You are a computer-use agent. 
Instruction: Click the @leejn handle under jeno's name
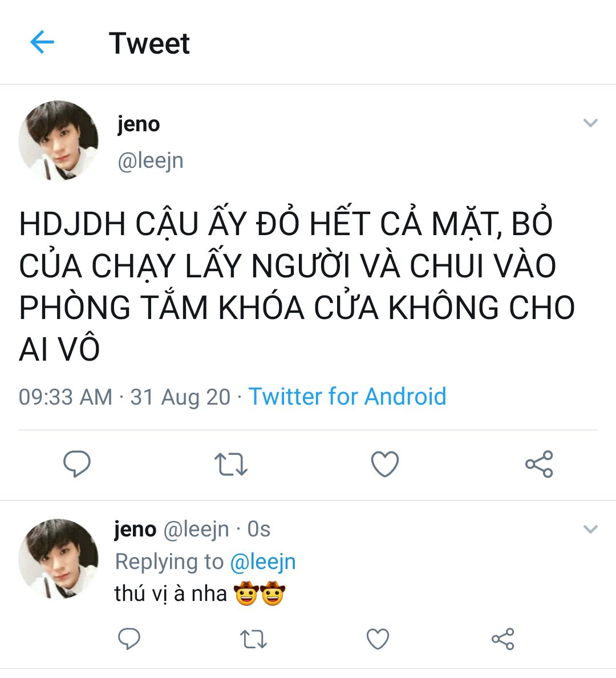click(151, 162)
